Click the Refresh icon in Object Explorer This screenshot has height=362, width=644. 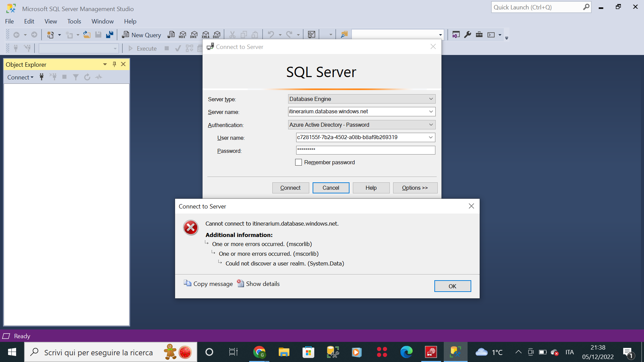pos(87,77)
